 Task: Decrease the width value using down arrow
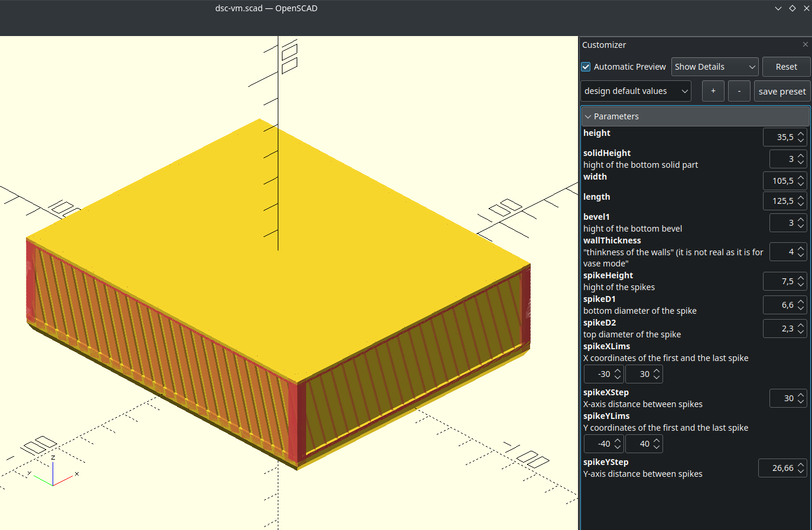pos(801,184)
